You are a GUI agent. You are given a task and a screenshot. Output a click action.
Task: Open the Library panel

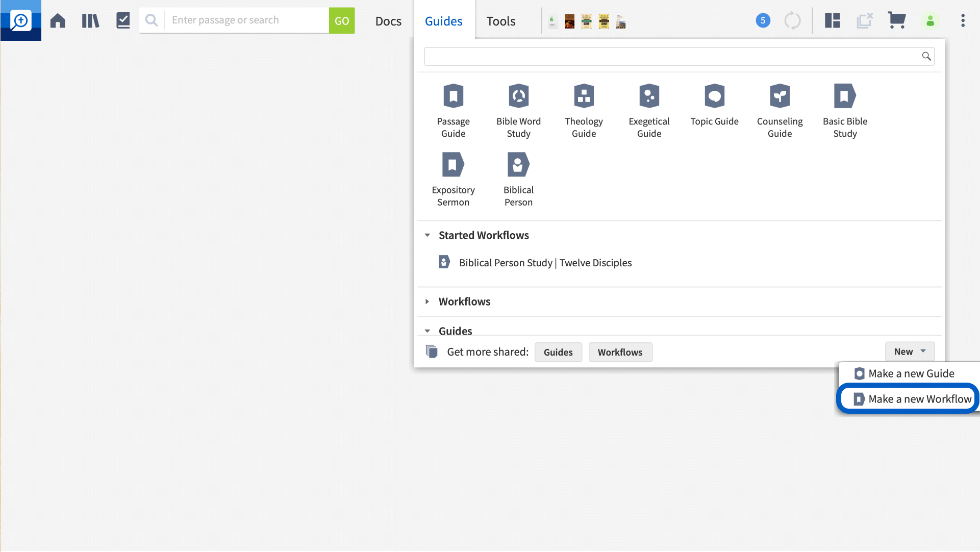click(x=90, y=20)
